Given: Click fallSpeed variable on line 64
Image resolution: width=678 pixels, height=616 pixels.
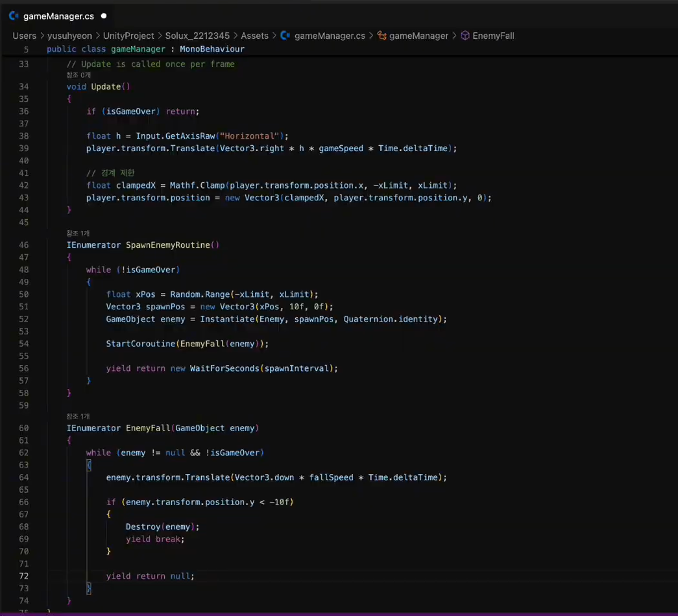Looking at the screenshot, I should point(332,478).
